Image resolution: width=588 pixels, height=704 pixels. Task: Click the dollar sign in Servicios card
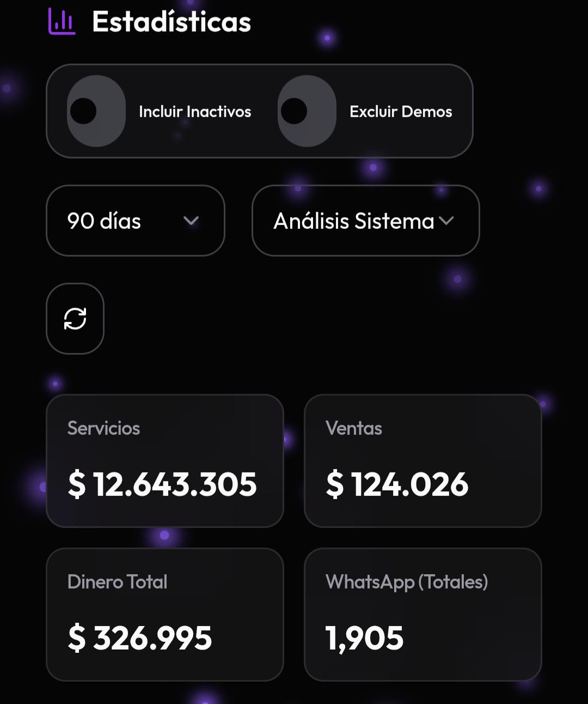coord(77,484)
